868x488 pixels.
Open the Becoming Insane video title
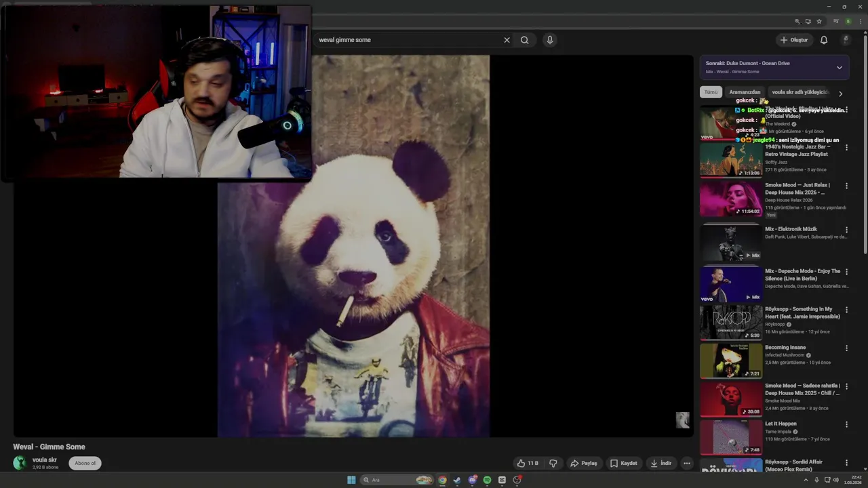coord(785,348)
